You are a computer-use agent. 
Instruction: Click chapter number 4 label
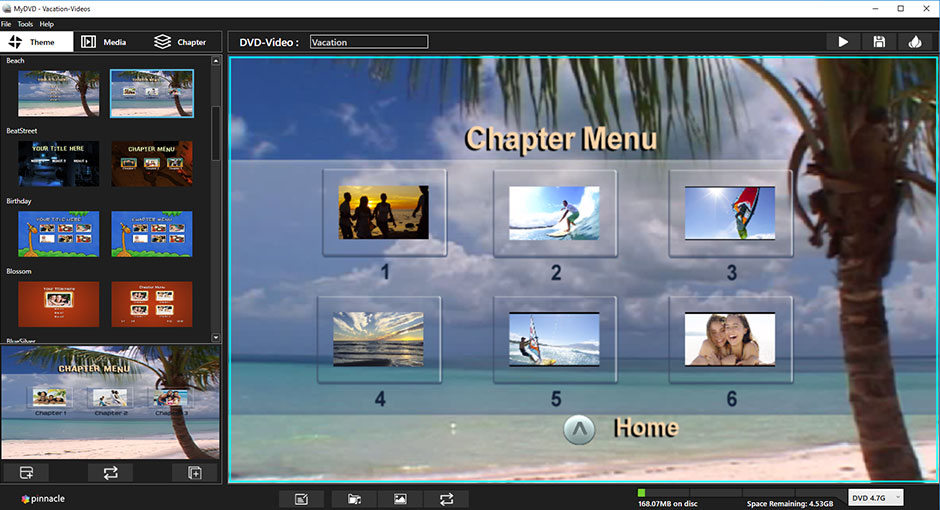(x=380, y=399)
